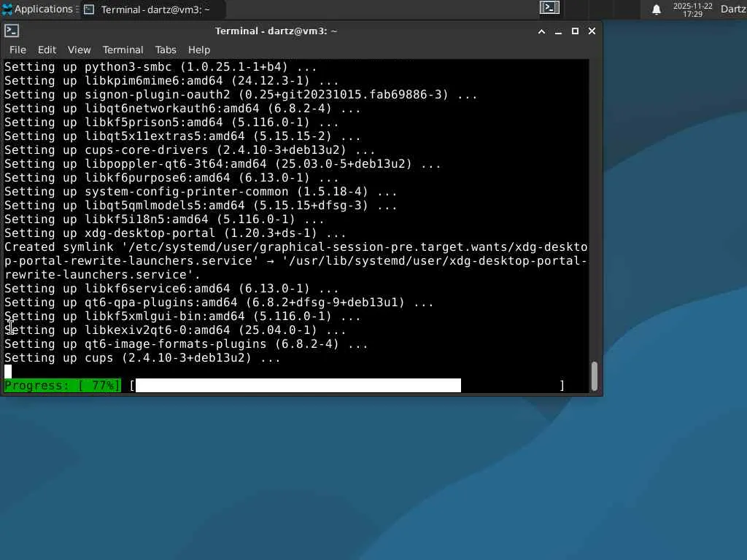The width and height of the screenshot is (747, 560).
Task: Click the line 'Setting up cups (2.4.10-3+deb13u2)'
Action: pyautogui.click(x=142, y=357)
